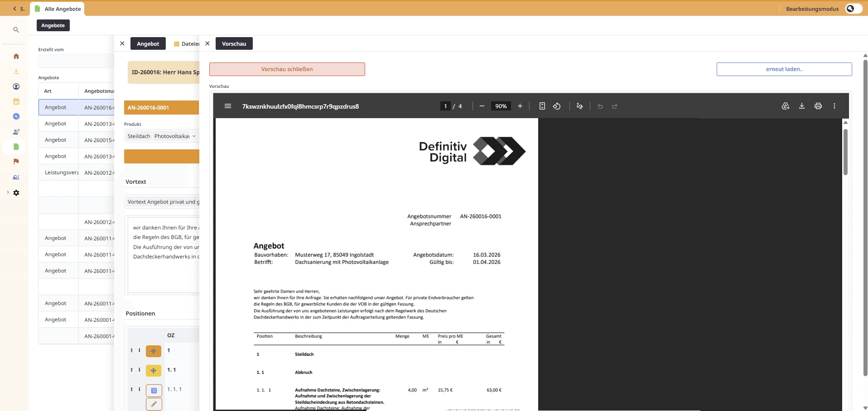Click the flag icon in the sidebar
Image resolution: width=868 pixels, height=411 pixels.
click(16, 162)
